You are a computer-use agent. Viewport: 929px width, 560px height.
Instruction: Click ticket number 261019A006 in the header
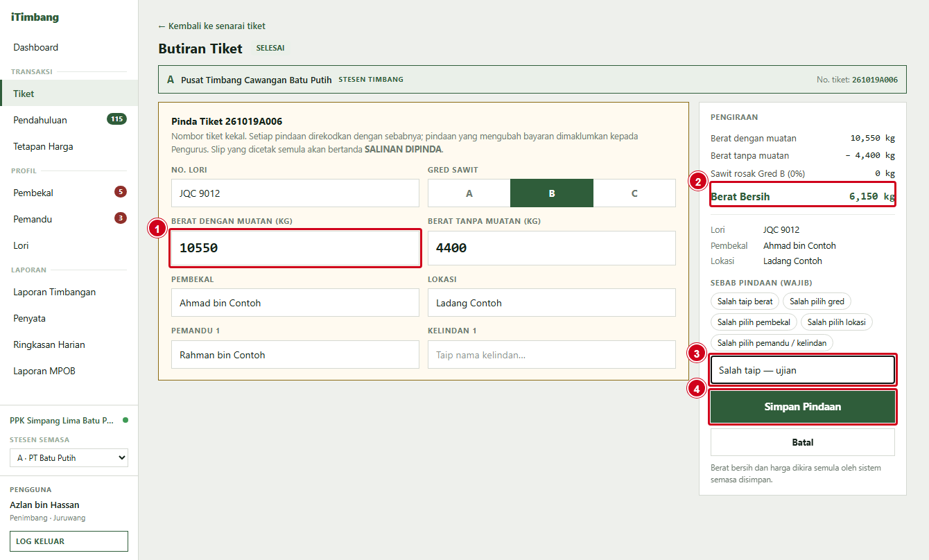coord(875,80)
